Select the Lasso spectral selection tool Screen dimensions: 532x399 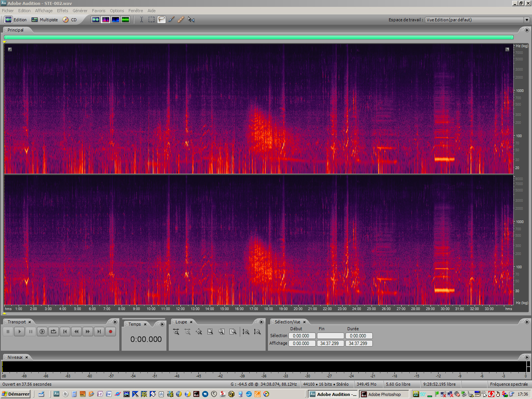pyautogui.click(x=161, y=19)
